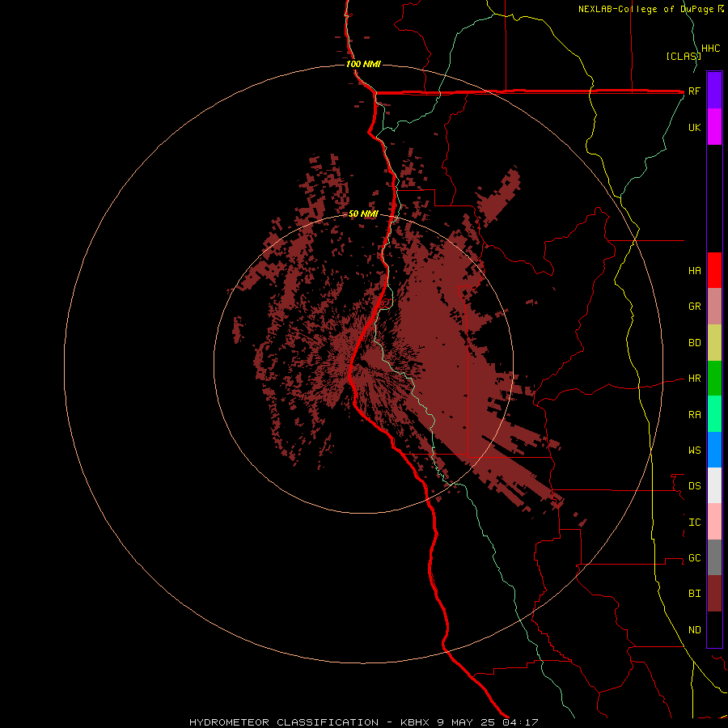
Task: Click the "ND" legend label
Action: [695, 630]
